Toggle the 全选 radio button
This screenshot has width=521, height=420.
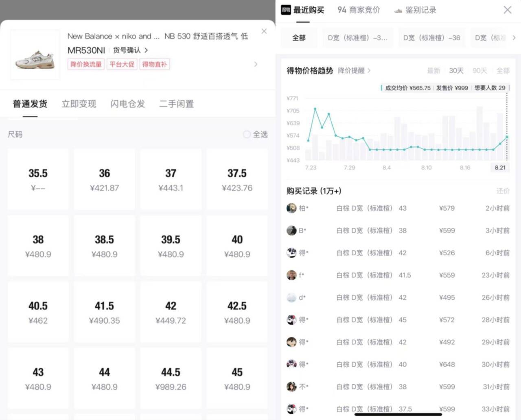click(x=247, y=134)
